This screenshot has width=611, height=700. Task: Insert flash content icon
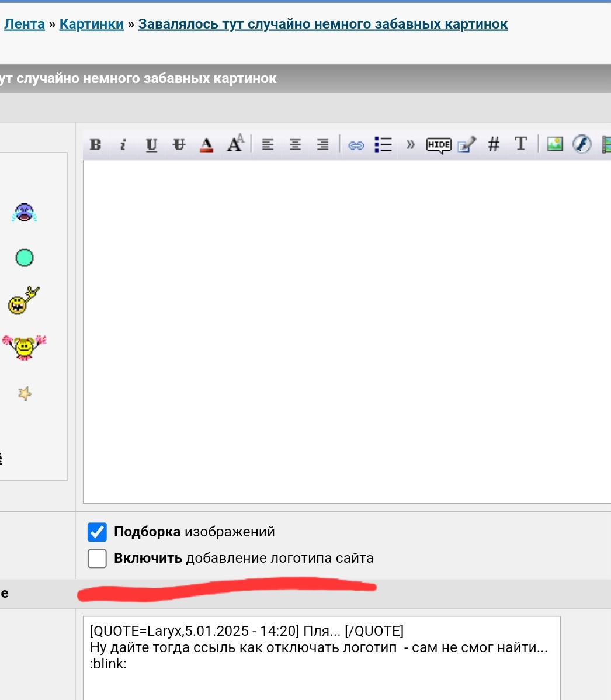click(582, 144)
